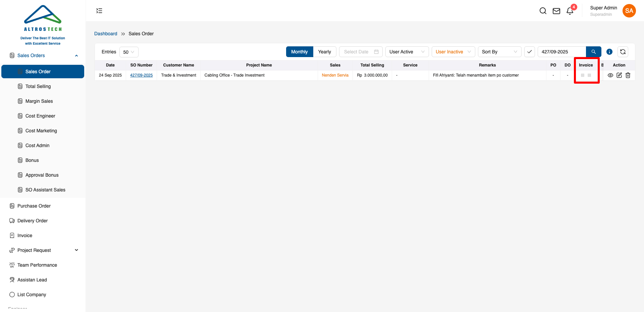Image resolution: width=644 pixels, height=312 pixels.
Task: Open SO number 427/09-2025 link
Action: coord(141,75)
